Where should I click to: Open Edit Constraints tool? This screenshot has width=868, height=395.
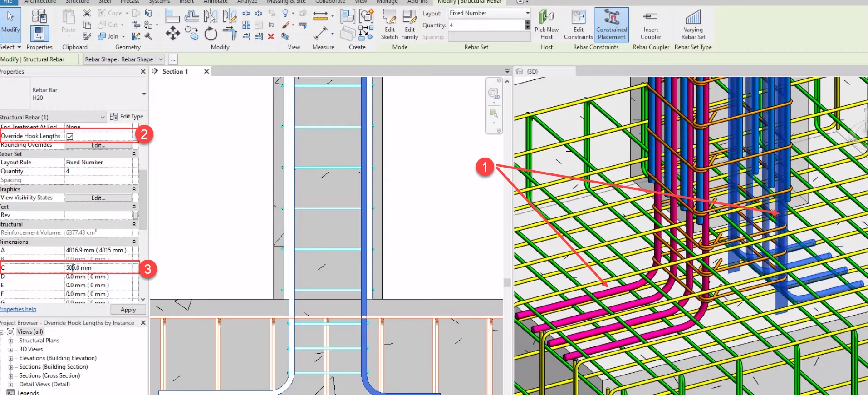click(579, 25)
